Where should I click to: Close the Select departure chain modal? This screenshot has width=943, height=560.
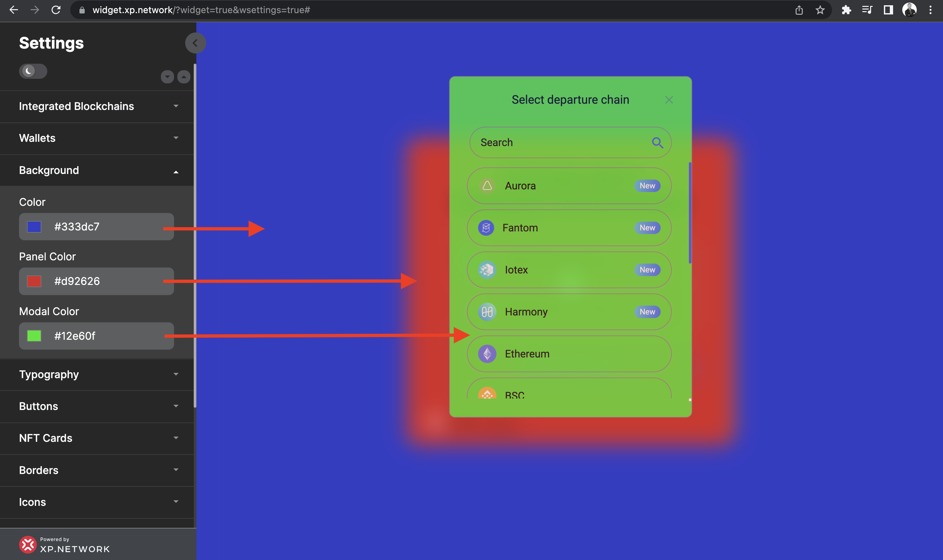[669, 100]
